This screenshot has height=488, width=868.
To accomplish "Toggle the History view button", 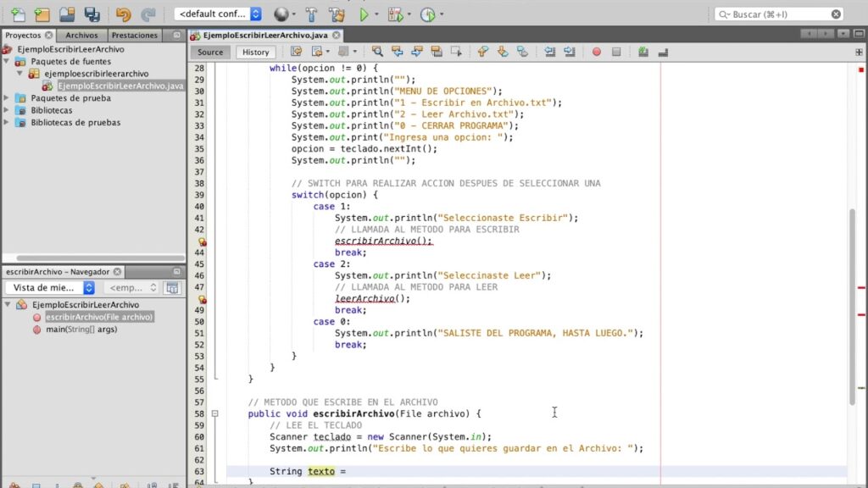I will [255, 52].
